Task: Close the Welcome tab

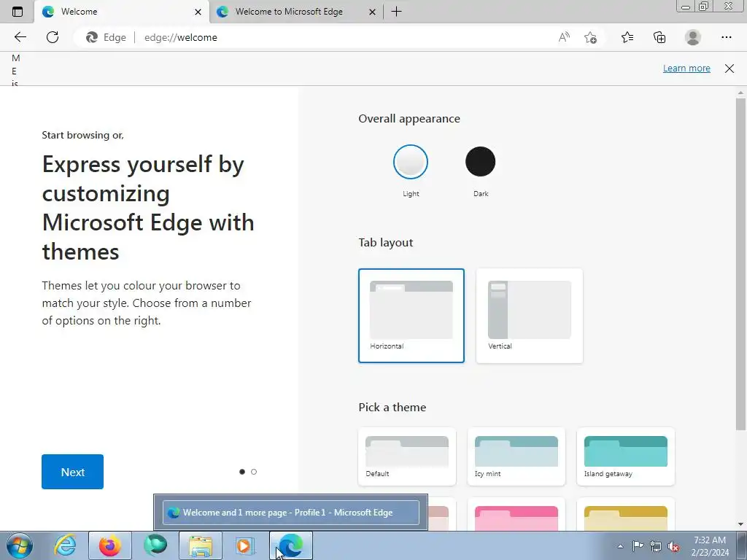Action: (198, 12)
